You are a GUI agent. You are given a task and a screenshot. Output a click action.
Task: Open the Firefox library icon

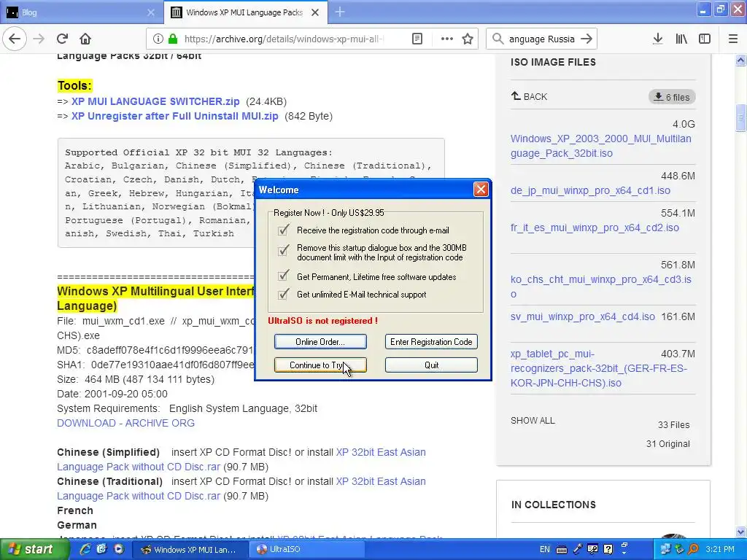click(681, 39)
